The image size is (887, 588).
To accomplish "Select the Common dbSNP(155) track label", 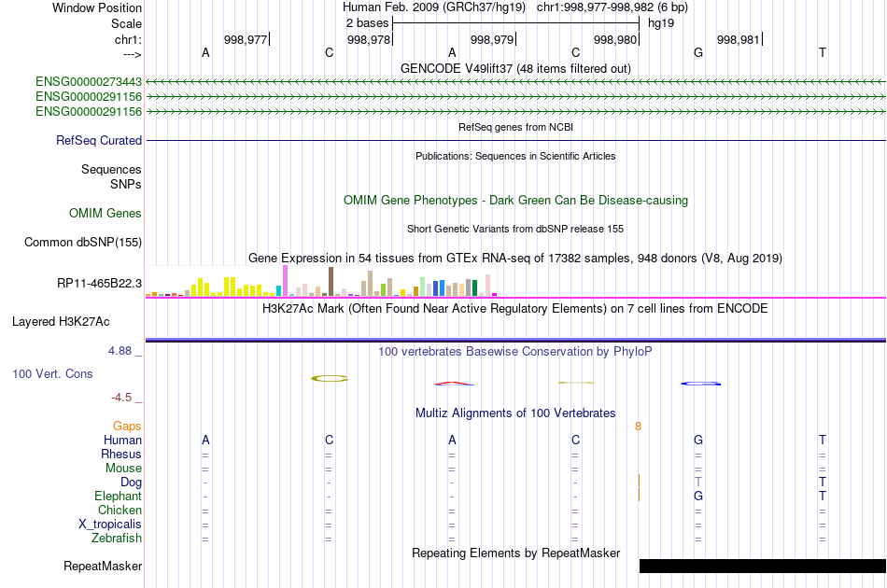I will point(83,242).
